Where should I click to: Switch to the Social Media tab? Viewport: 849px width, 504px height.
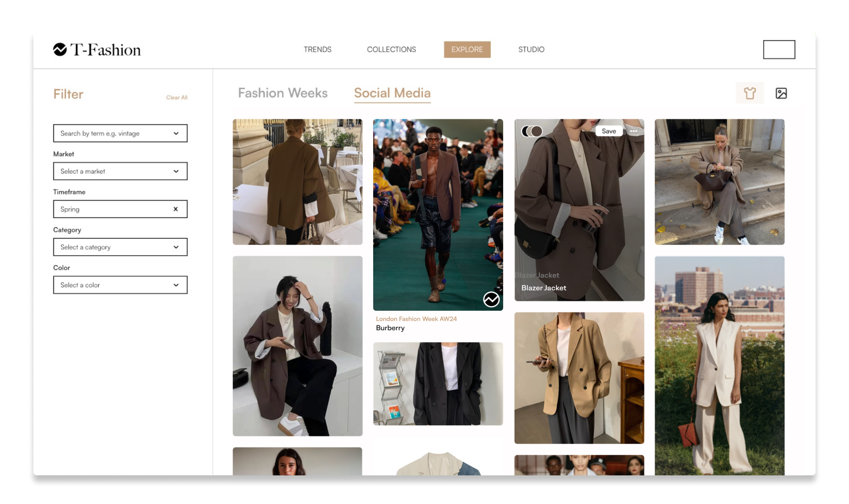392,93
